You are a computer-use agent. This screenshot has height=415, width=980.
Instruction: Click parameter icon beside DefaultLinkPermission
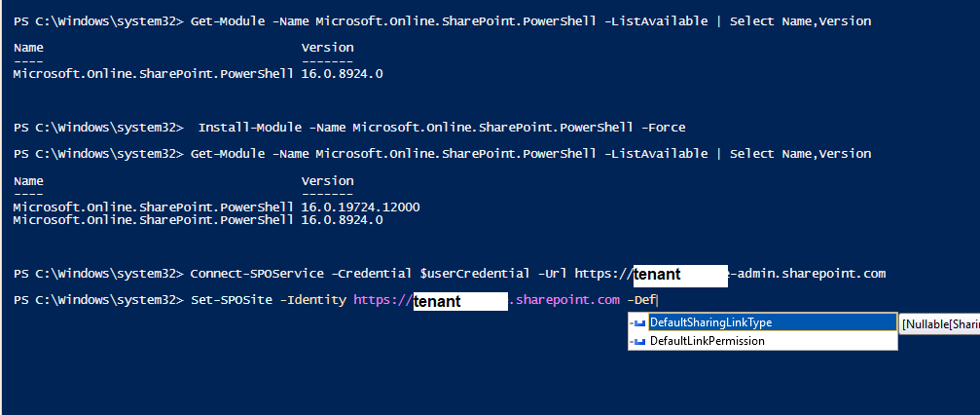[x=638, y=341]
